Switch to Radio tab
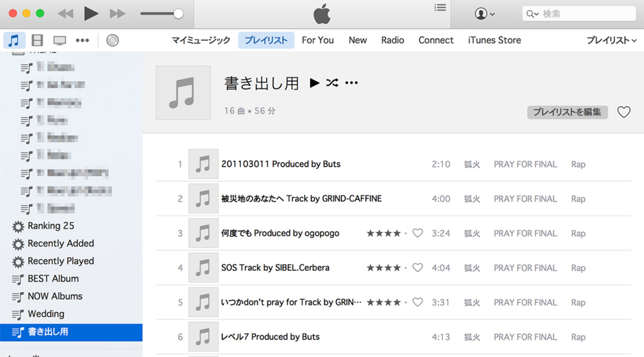644x357 pixels. point(392,40)
